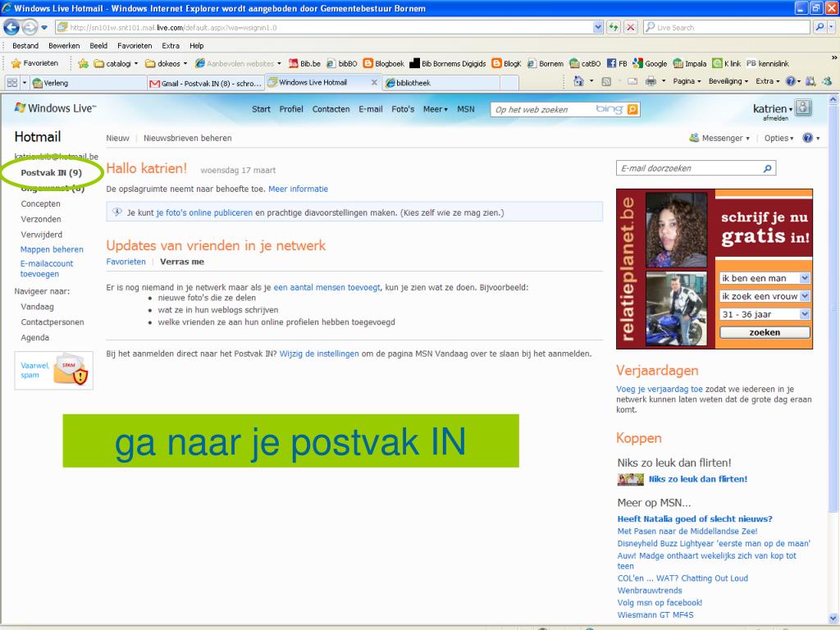Open the kennislink bookmark
Screen dimensions: 840x630
click(768, 63)
